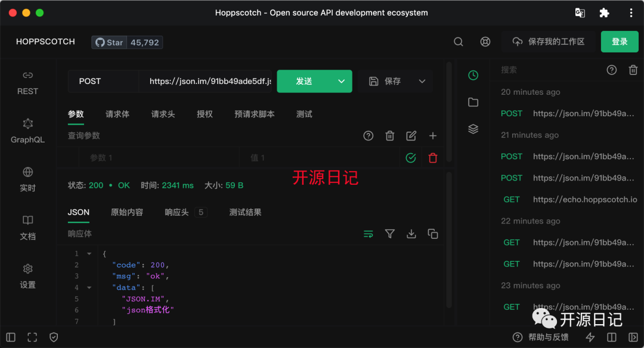Open history entry GET https://echo.hoppscotch.io
This screenshot has height=348, width=644.
[x=569, y=200]
